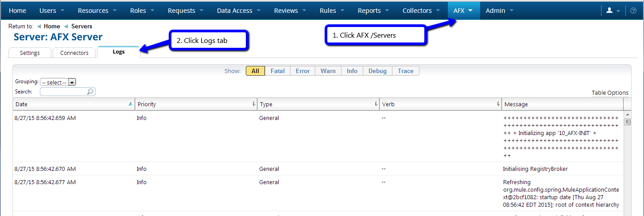
Task: Open the Settings tab
Action: (x=30, y=53)
